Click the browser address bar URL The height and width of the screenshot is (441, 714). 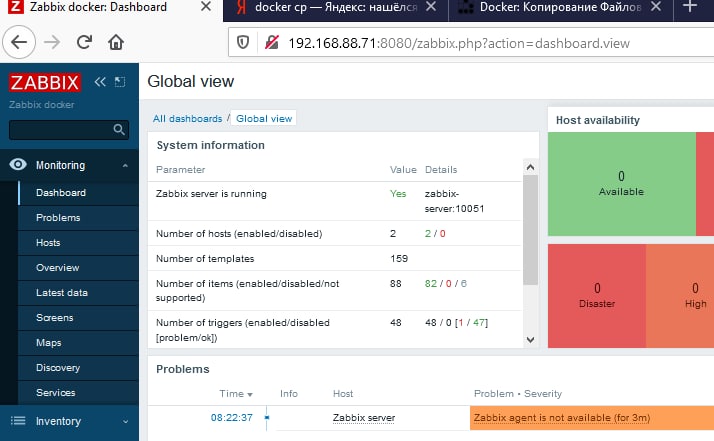[459, 43]
